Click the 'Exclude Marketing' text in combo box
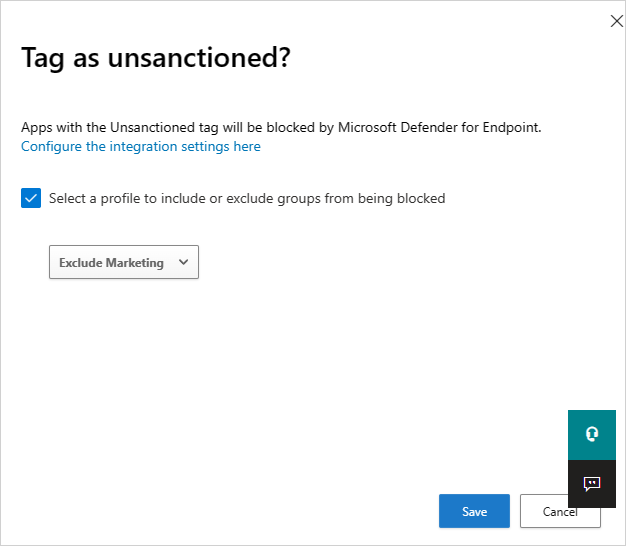 click(x=111, y=262)
